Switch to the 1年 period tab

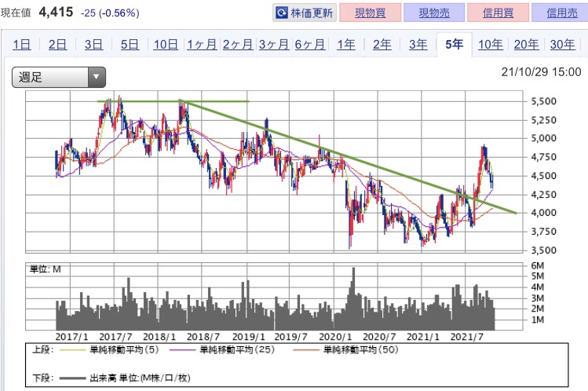(345, 45)
